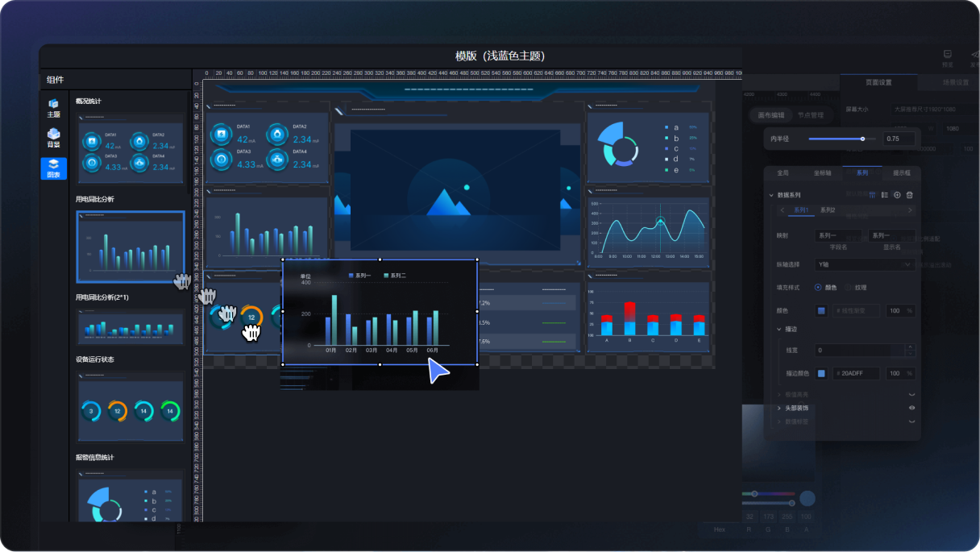Switch to the 坐标轴 tab
Viewport: 980px width, 552px height.
(x=823, y=172)
